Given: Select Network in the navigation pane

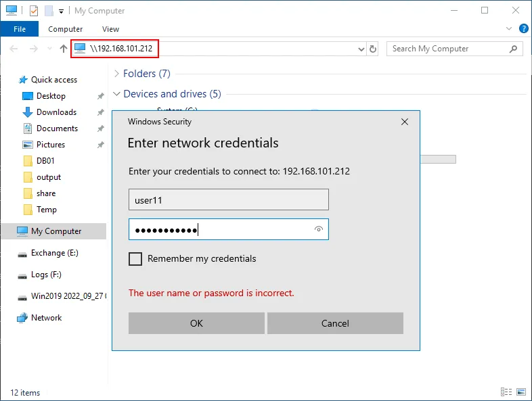Looking at the screenshot, I should coord(46,318).
